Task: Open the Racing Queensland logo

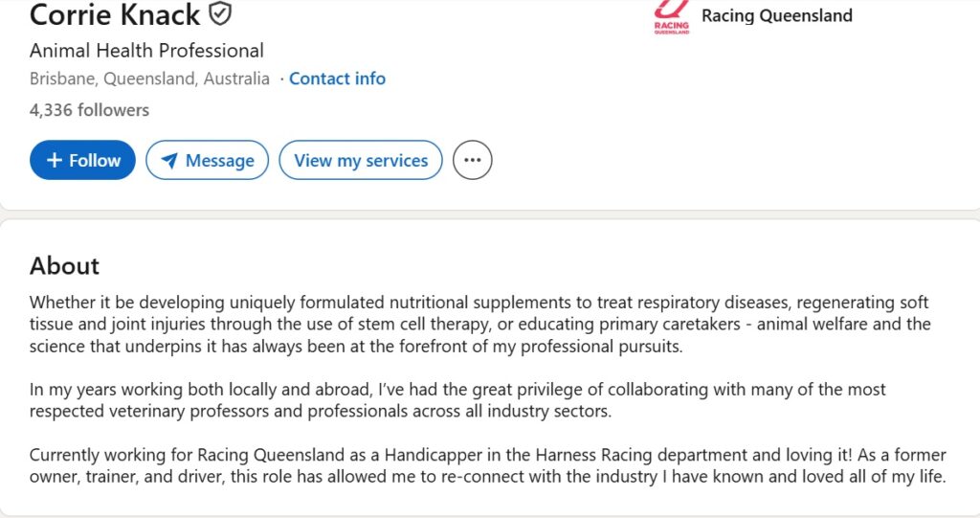Action: pos(671,17)
